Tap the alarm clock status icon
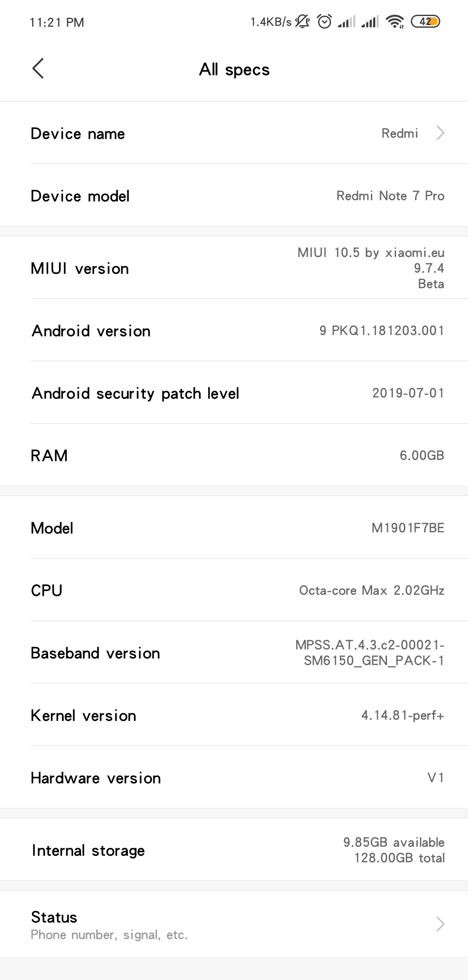 click(x=324, y=21)
